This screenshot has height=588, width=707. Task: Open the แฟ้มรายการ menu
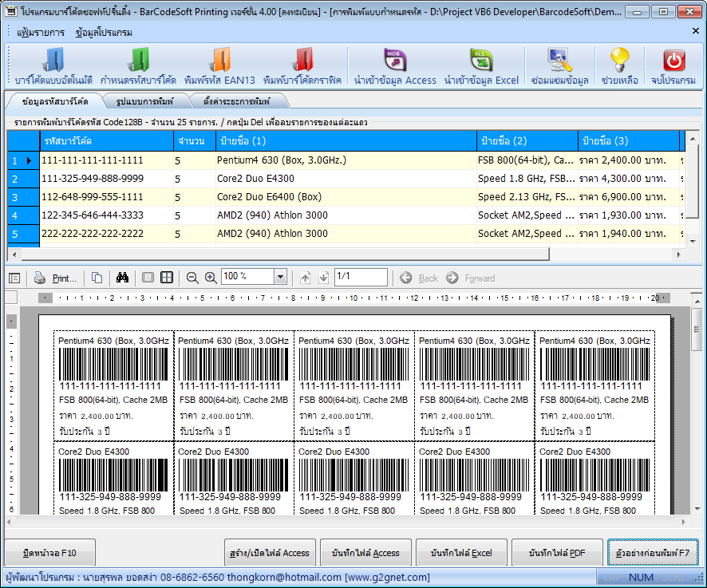41,33
